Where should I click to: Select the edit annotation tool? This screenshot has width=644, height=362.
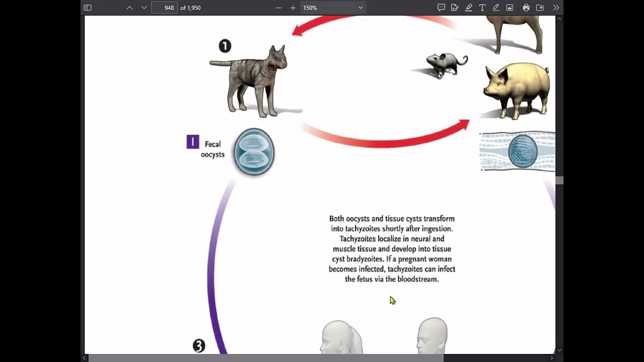point(455,8)
